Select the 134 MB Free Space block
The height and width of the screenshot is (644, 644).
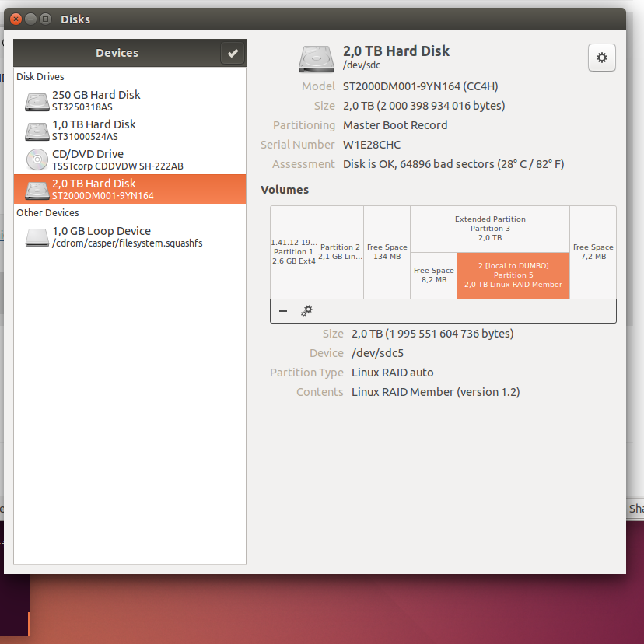(x=387, y=252)
